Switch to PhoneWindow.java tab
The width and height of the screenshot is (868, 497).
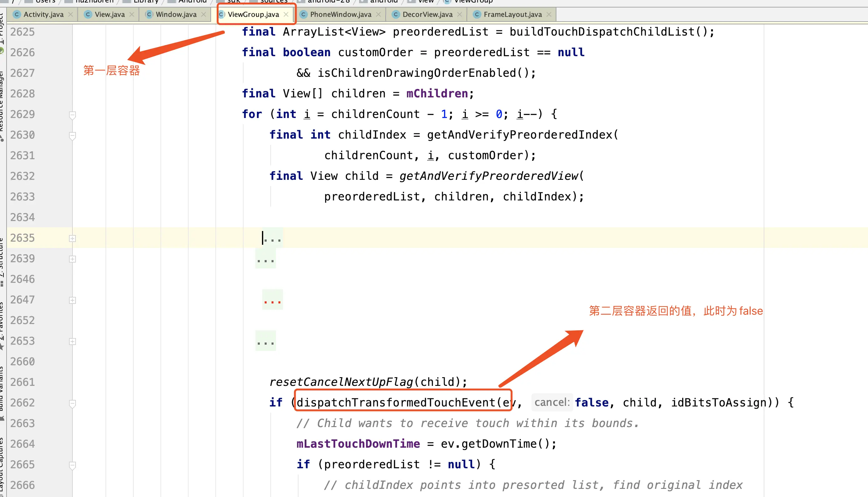point(340,14)
